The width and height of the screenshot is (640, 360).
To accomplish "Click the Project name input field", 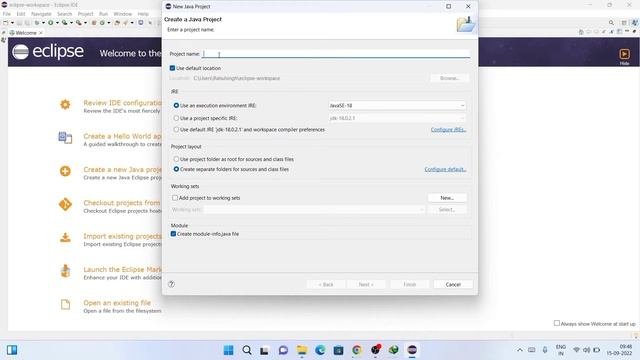I will [x=336, y=54].
